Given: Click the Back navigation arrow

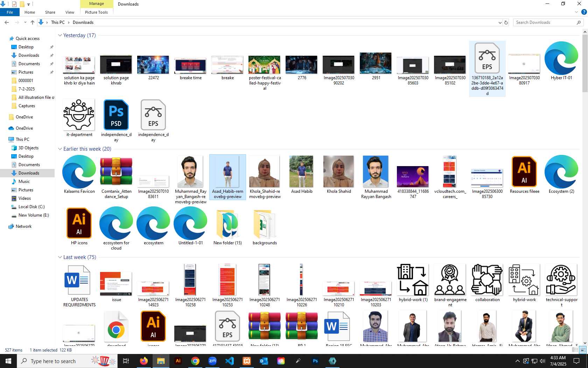Looking at the screenshot, I should pos(7,22).
